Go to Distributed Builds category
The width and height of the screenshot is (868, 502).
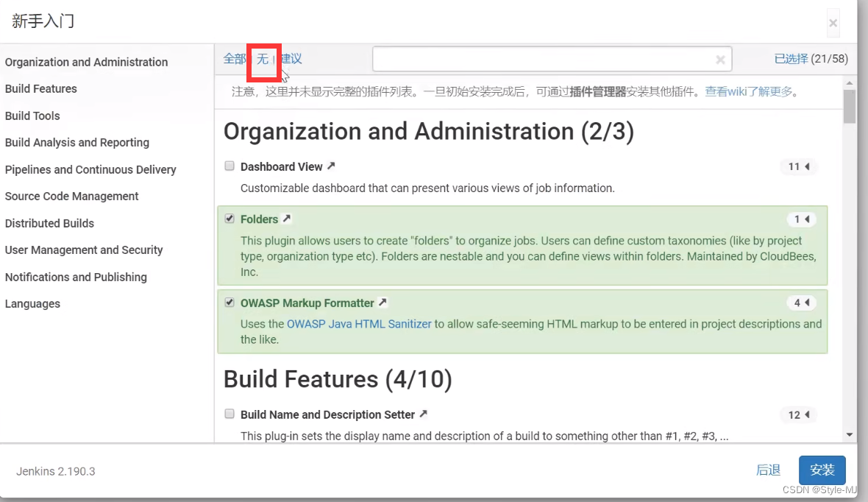[50, 223]
